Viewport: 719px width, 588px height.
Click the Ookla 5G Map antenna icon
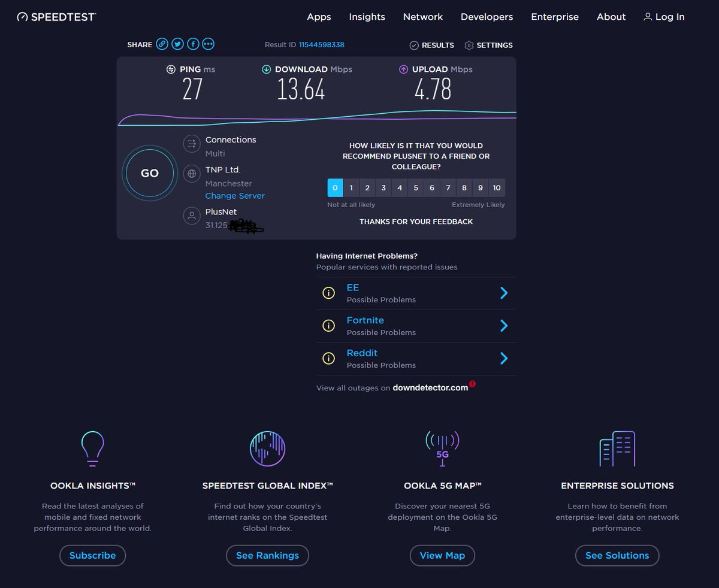442,448
